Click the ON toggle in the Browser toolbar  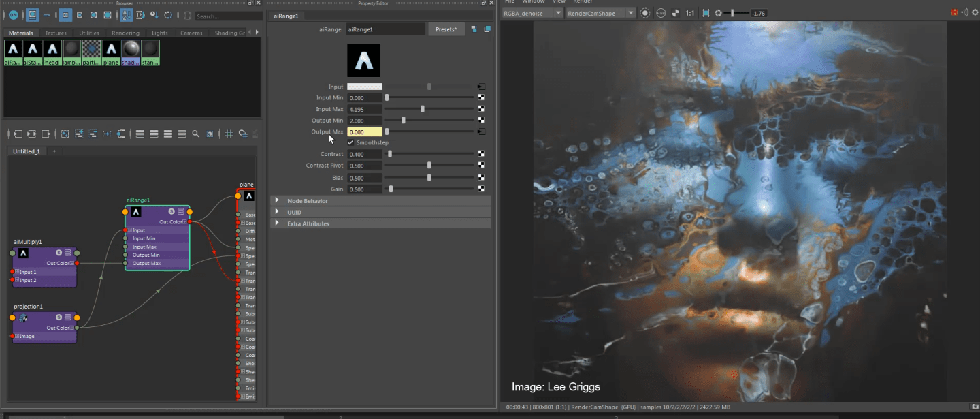pos(13,15)
